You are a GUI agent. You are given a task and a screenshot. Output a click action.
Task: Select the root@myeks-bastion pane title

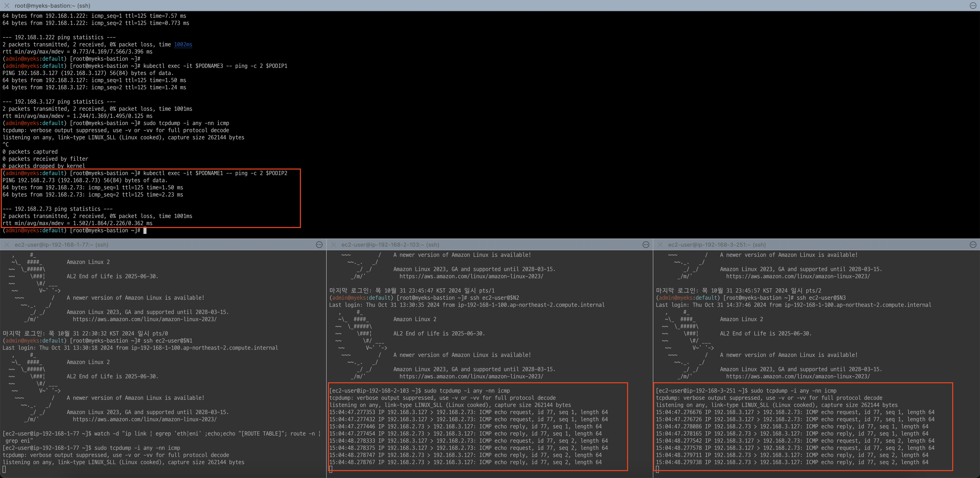(53, 6)
